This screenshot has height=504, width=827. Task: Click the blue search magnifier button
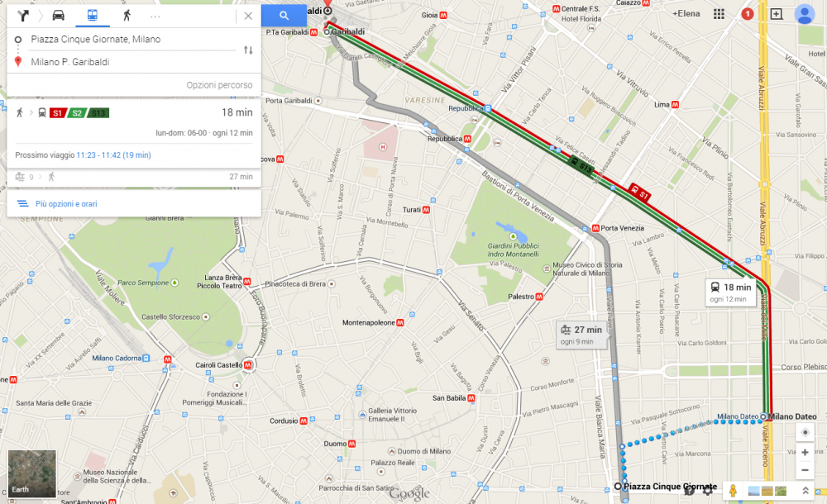click(x=284, y=16)
